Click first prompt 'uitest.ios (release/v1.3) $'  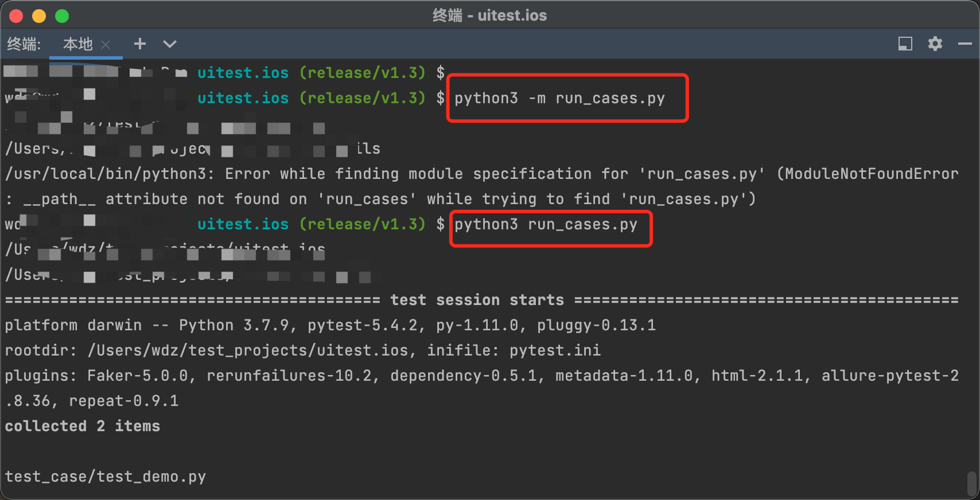[321, 73]
